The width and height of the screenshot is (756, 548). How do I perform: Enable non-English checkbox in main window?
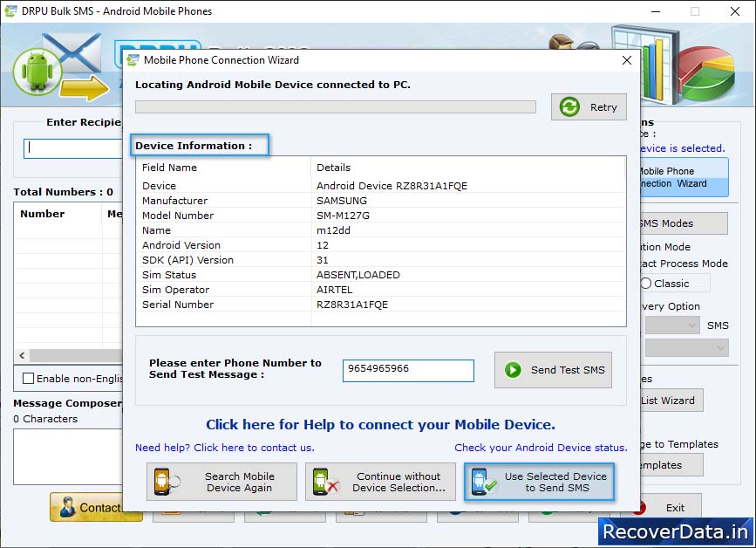point(29,379)
